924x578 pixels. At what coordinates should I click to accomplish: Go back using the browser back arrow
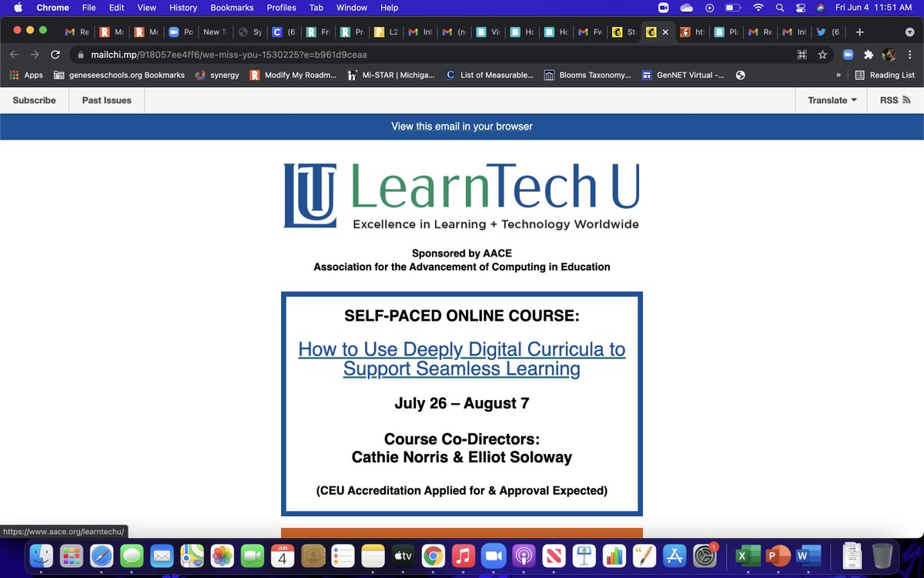(x=14, y=55)
